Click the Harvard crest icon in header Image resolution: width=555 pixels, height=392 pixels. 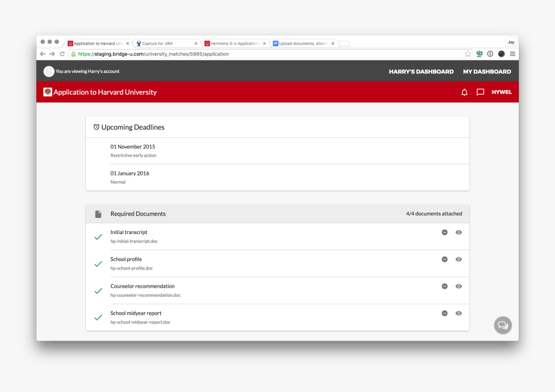pos(48,92)
